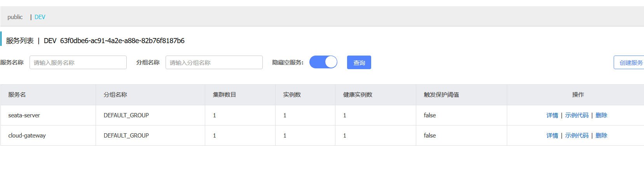
Task: Click 删除 for cloud-gateway
Action: coord(601,136)
